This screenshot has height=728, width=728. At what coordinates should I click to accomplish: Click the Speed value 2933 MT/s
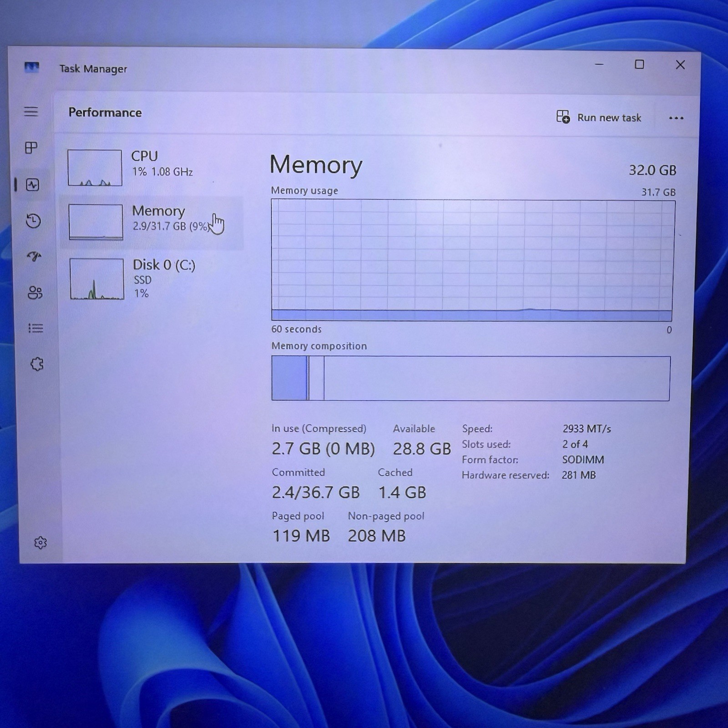pos(586,429)
